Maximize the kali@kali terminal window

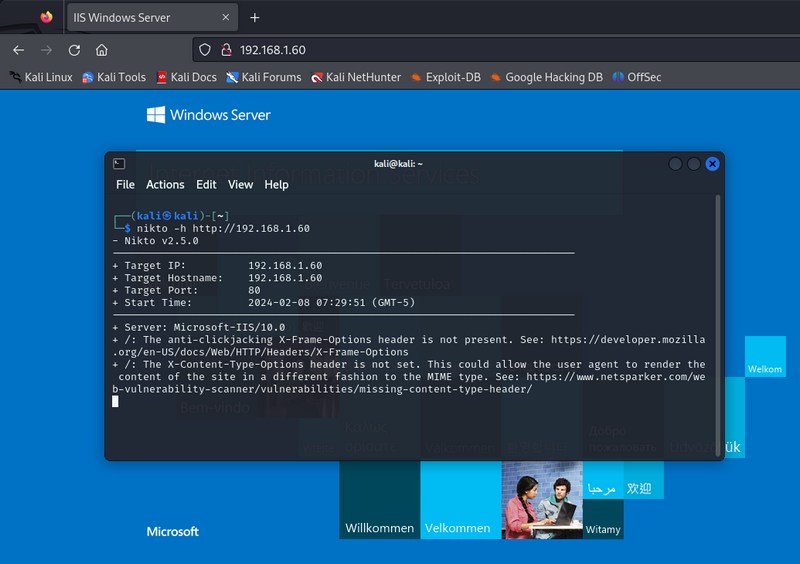coord(694,164)
